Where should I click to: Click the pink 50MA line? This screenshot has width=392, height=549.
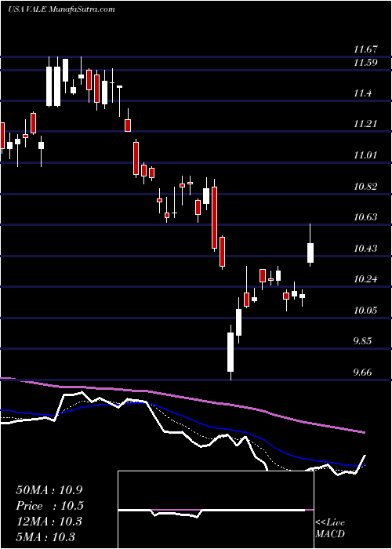[182, 398]
